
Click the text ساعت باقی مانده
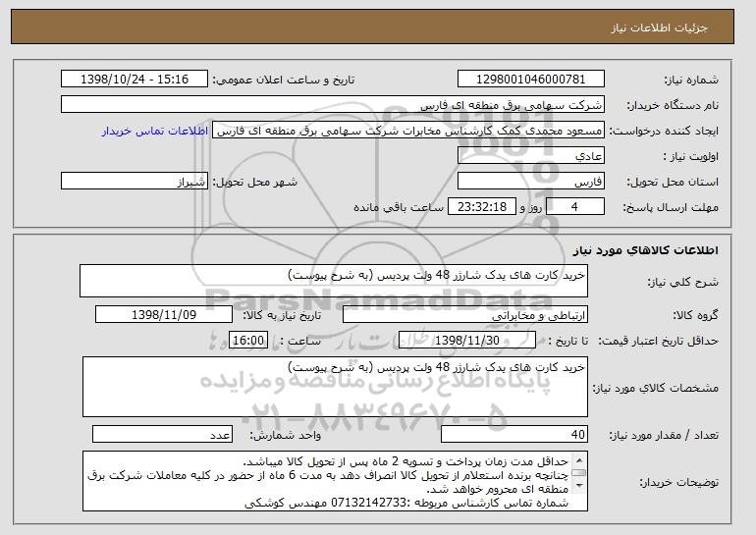tap(399, 207)
